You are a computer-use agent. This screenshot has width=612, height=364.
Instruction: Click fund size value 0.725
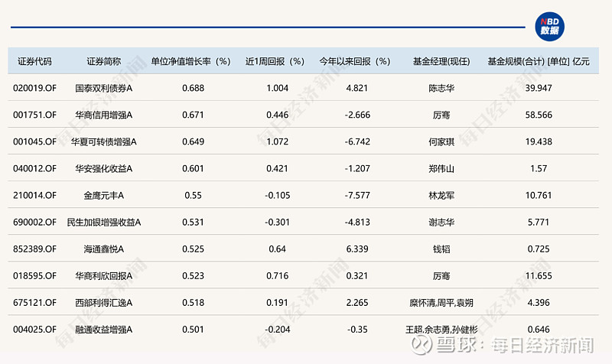click(539, 249)
